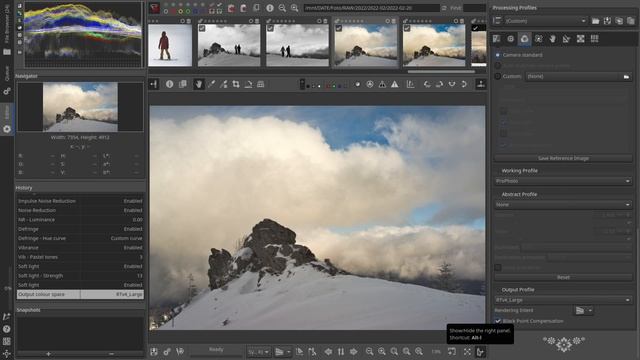The image size is (640, 360).
Task: Click the Reset button in Abstract Profile
Action: [x=563, y=278]
